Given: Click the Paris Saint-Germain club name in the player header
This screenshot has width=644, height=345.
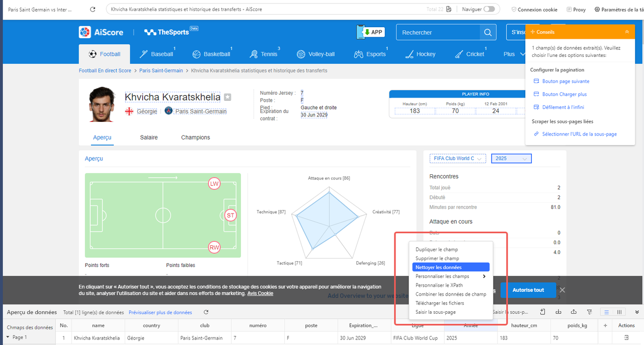Looking at the screenshot, I should (201, 111).
